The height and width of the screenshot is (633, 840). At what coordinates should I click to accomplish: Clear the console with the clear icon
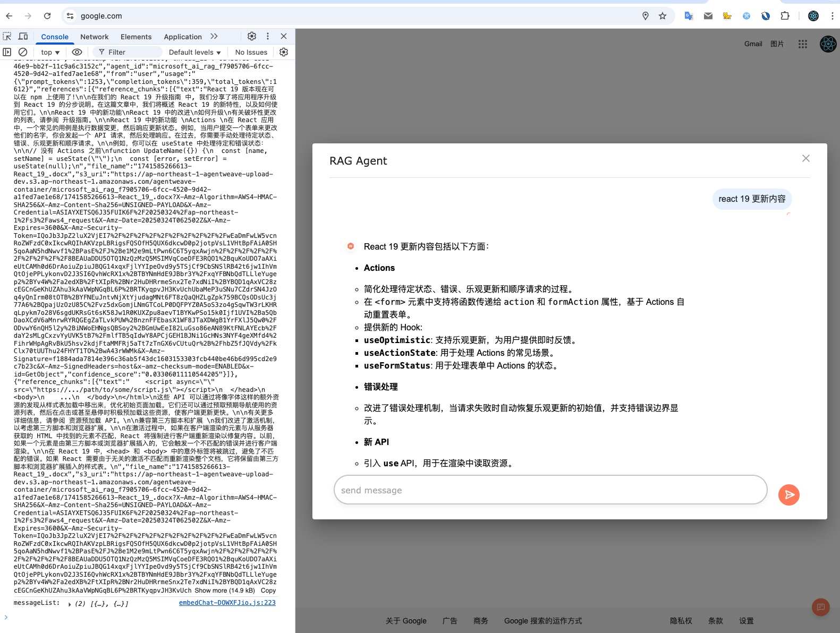click(x=23, y=52)
